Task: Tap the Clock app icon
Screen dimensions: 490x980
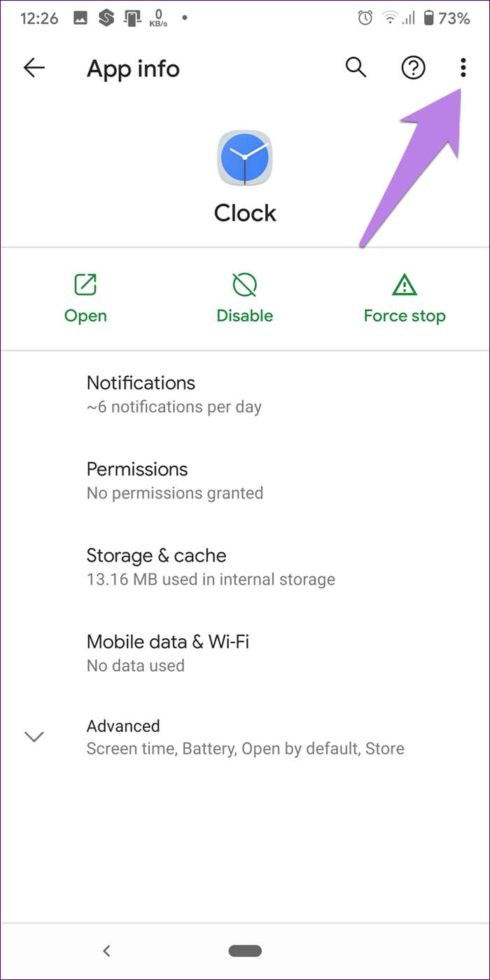Action: [x=245, y=158]
